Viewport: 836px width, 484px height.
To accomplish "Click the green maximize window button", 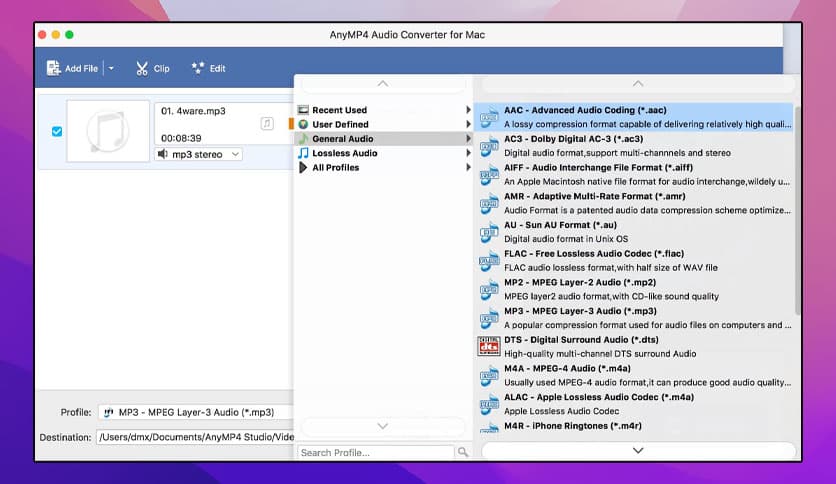I will 69,35.
